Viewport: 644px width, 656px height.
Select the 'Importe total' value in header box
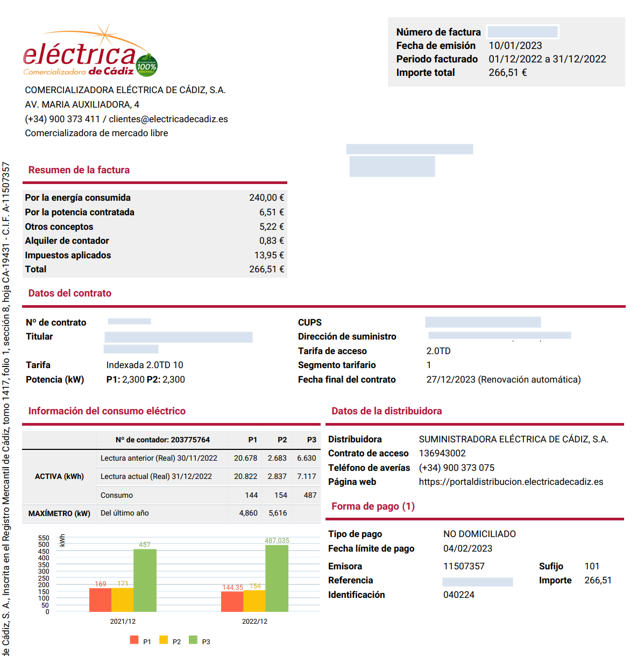[508, 73]
